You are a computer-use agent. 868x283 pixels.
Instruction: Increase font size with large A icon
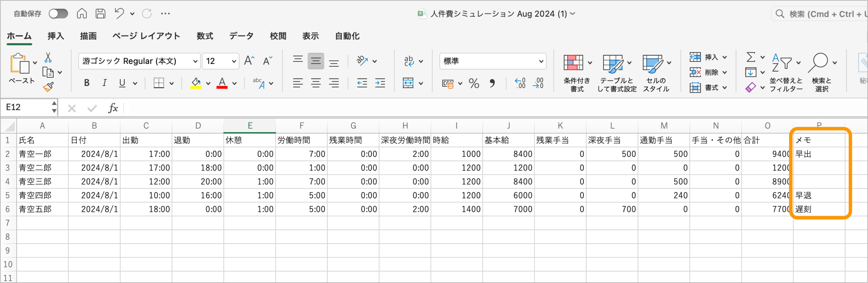[x=249, y=61]
